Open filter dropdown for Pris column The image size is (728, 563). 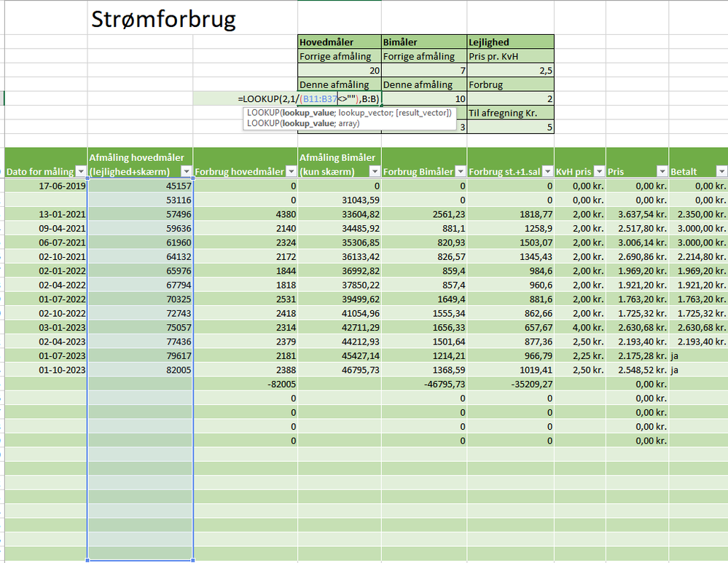point(662,171)
